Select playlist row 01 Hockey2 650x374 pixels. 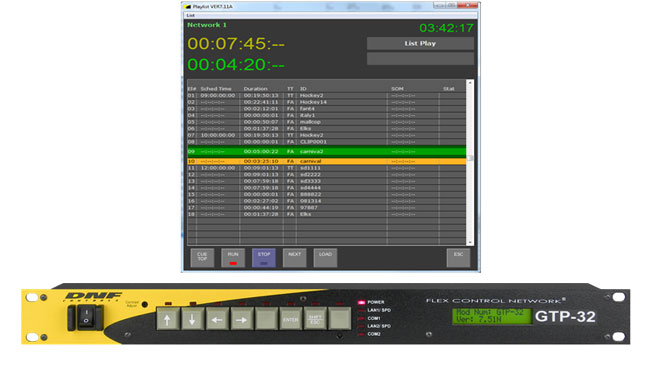[x=327, y=95]
